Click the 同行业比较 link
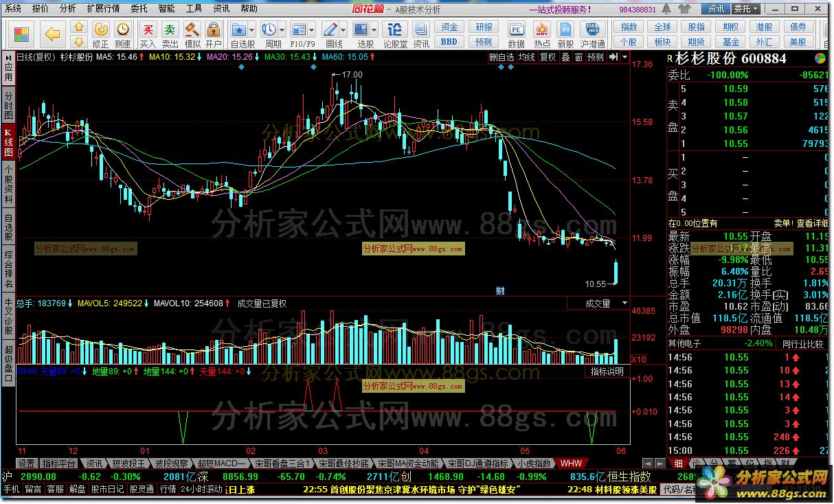The height and width of the screenshot is (504, 834). point(803,343)
